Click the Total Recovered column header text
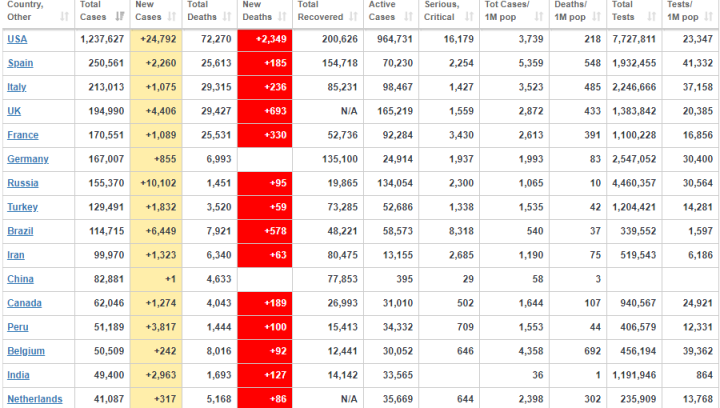720x408 pixels. [321, 11]
